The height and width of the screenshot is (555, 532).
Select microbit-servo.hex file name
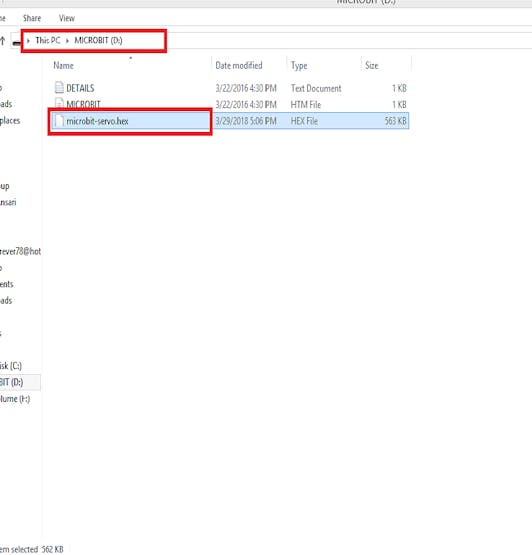[x=97, y=121]
